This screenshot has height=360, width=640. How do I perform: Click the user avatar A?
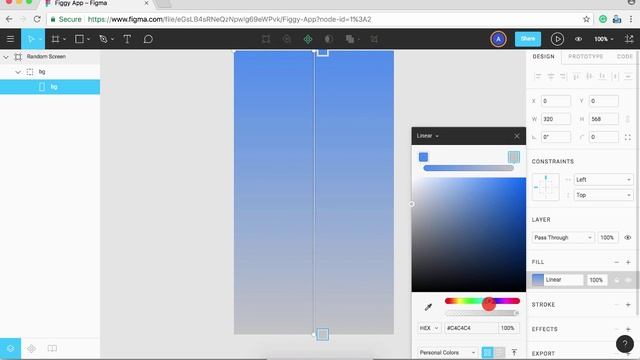pos(498,39)
